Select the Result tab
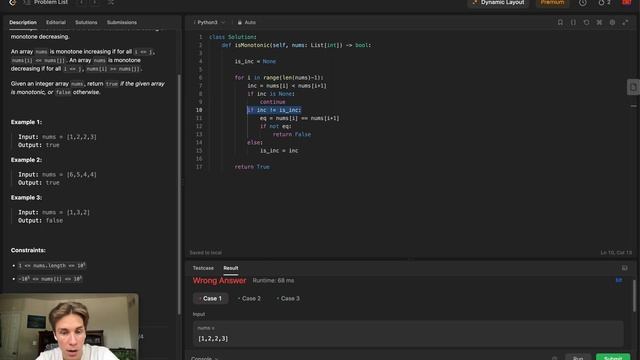 (231, 268)
